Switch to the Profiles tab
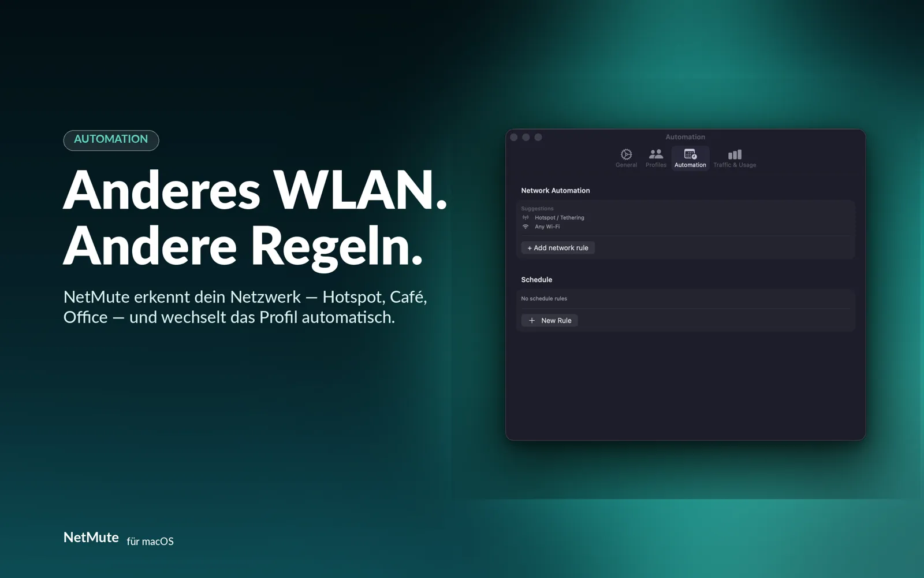This screenshot has height=578, width=924. tap(655, 158)
